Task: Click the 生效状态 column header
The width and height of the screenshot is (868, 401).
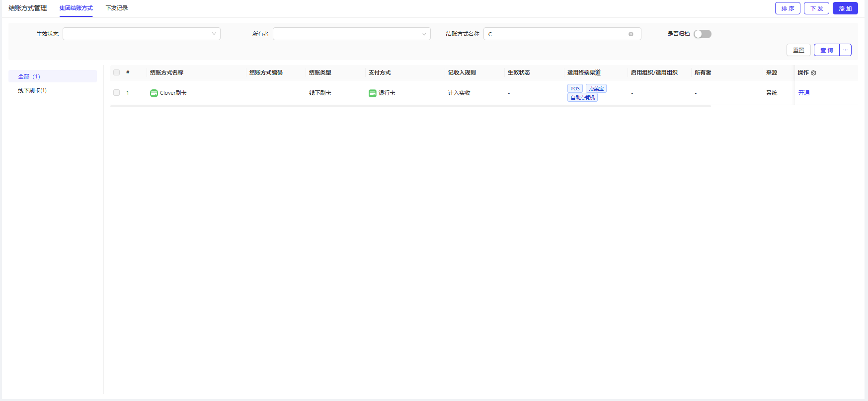Action: tap(519, 72)
